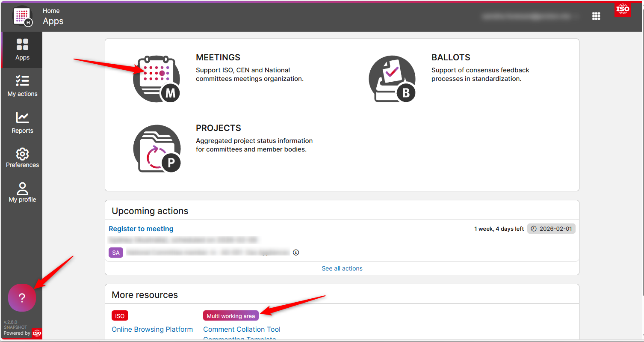Click the red ISO logo top right
The height and width of the screenshot is (342, 644).
click(623, 9)
